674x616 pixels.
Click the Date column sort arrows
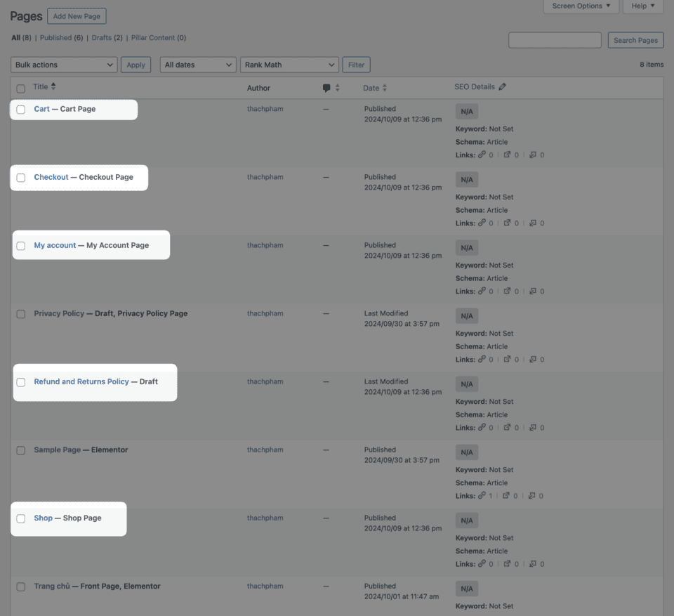point(384,88)
